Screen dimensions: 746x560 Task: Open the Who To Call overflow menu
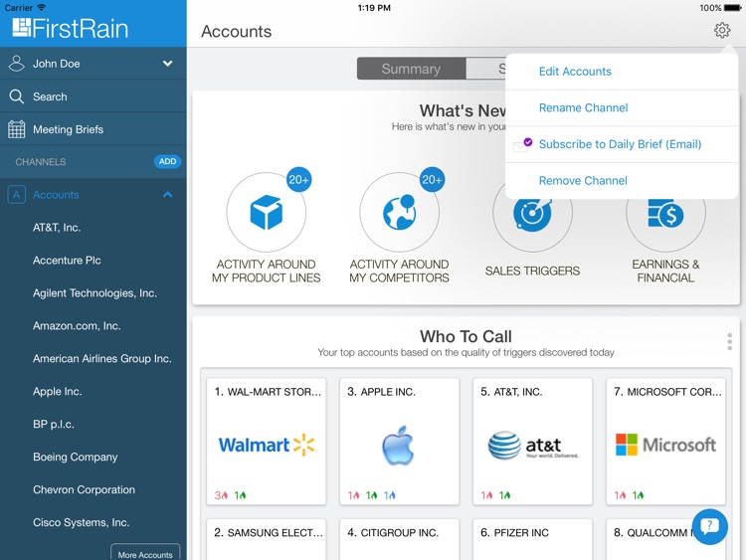[x=729, y=341]
